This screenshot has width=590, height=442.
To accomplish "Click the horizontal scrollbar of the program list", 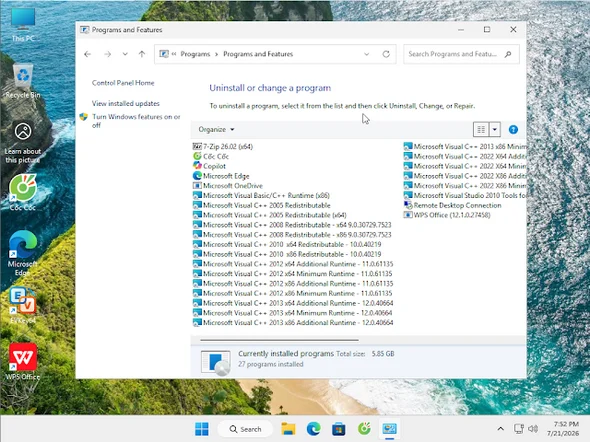I will coord(279,340).
